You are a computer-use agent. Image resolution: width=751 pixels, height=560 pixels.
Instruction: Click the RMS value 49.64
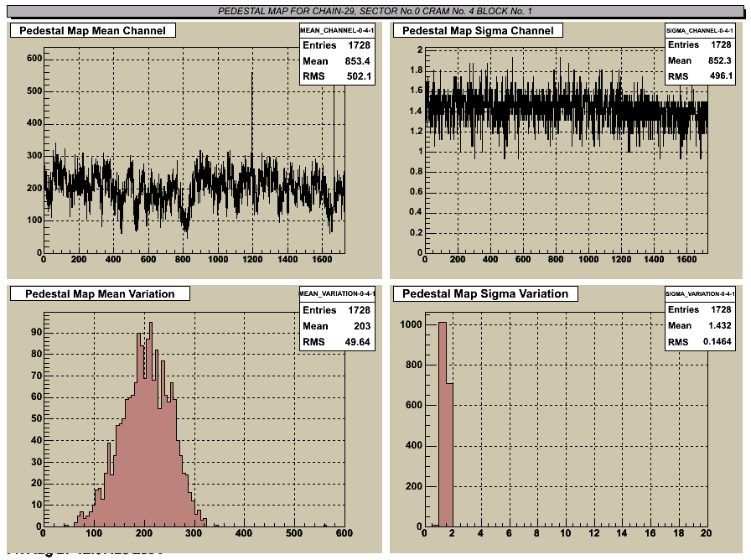coord(357,341)
